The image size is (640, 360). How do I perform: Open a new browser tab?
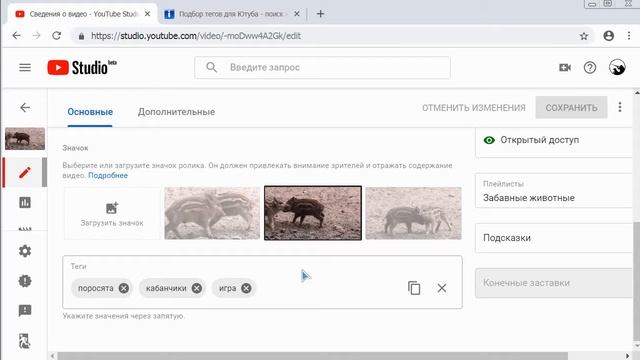tap(320, 14)
